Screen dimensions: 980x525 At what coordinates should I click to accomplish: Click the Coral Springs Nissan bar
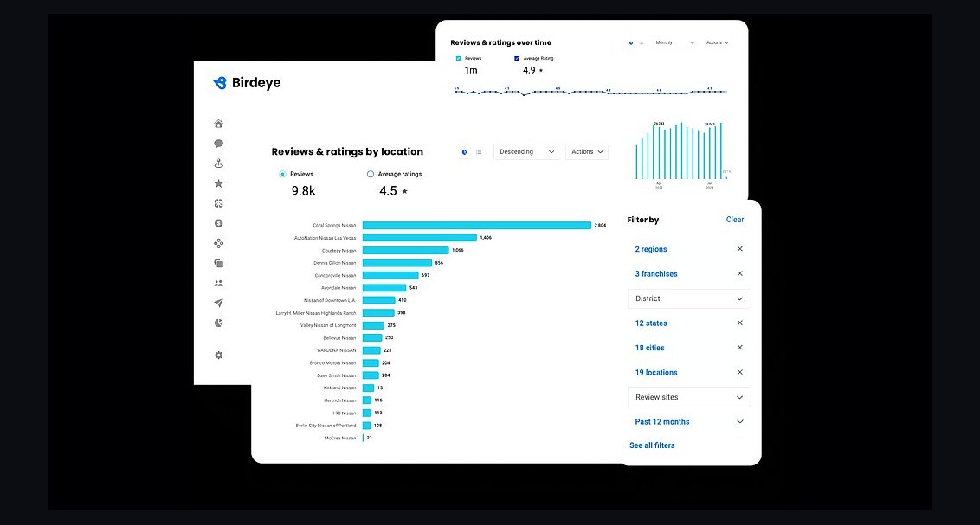(476, 226)
